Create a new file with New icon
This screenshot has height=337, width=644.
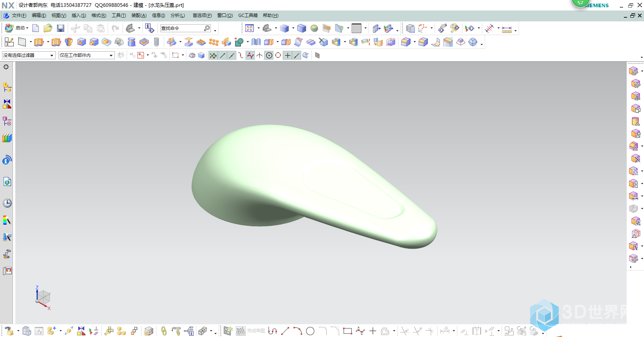pyautogui.click(x=35, y=28)
